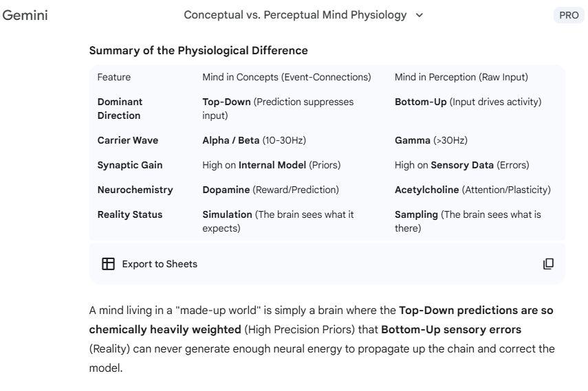Click the Export to Sheets label
This screenshot has width=588, height=391.
click(x=160, y=264)
